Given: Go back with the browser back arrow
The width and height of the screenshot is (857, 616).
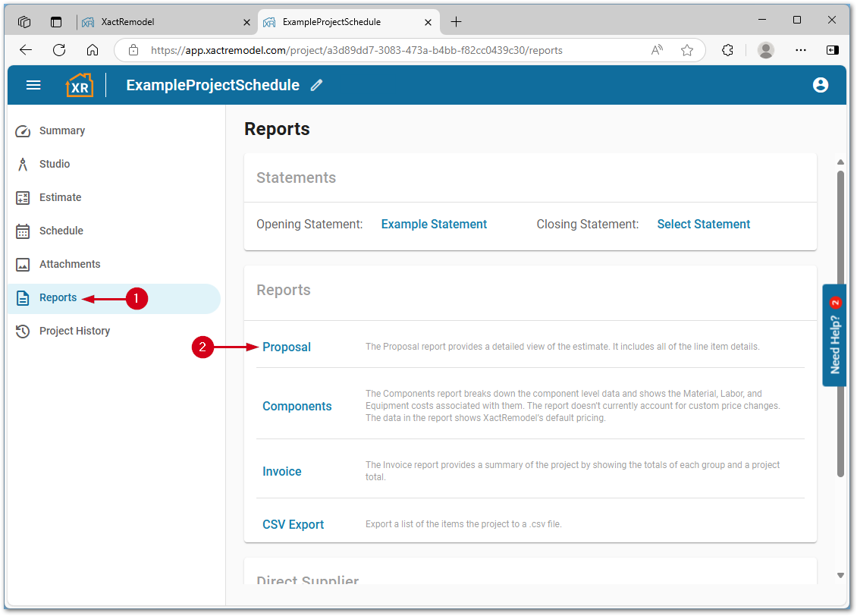Looking at the screenshot, I should tap(26, 50).
